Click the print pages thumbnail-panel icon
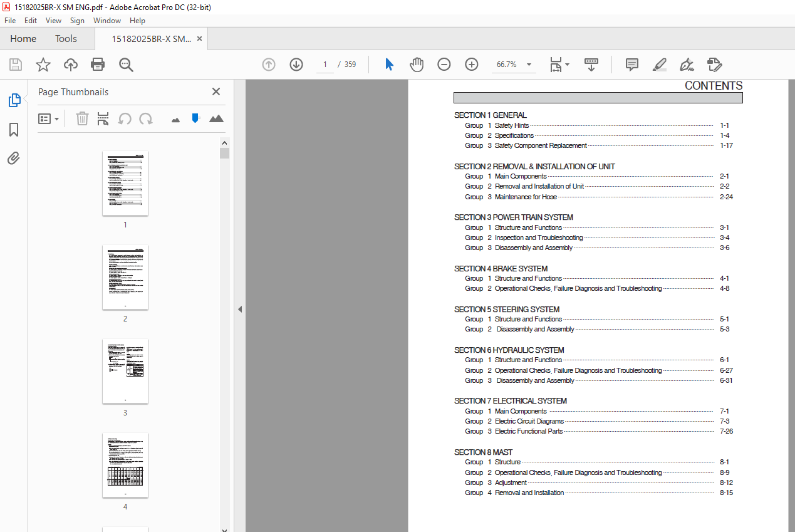The height and width of the screenshot is (532, 795). point(103,118)
